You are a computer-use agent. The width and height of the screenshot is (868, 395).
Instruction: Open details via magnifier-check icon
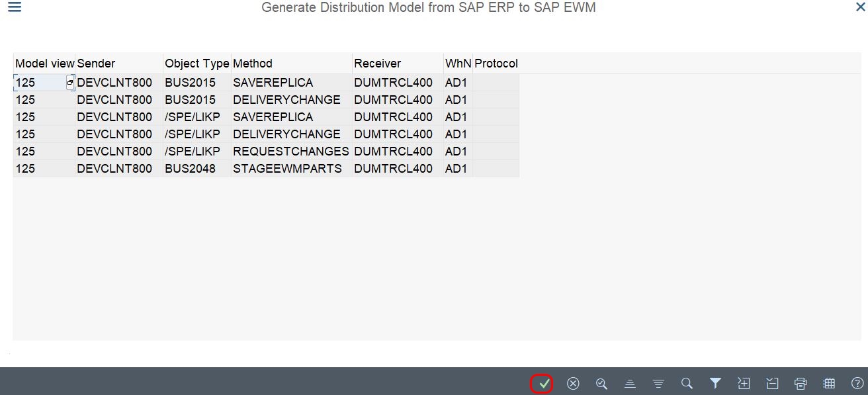tap(601, 383)
